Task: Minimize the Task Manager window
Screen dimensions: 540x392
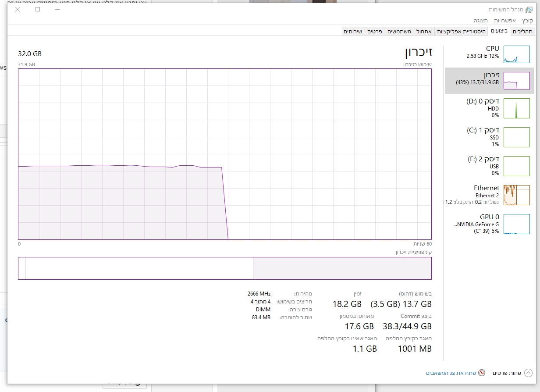Action: (58, 9)
